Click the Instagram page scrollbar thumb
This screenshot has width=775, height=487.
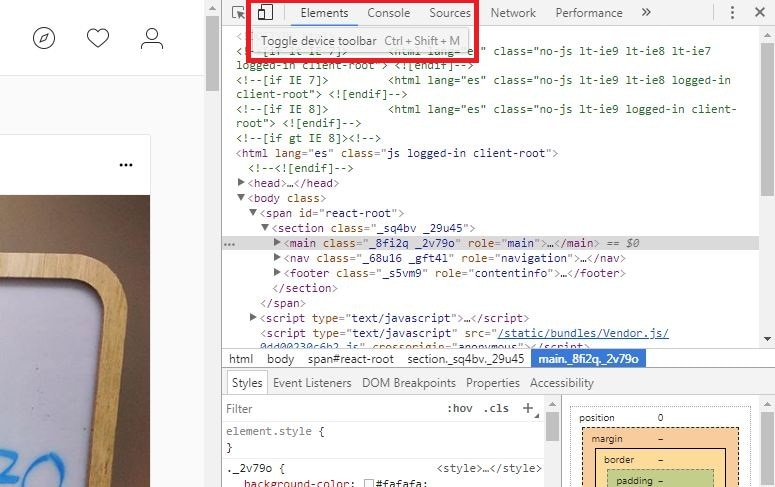click(x=213, y=53)
